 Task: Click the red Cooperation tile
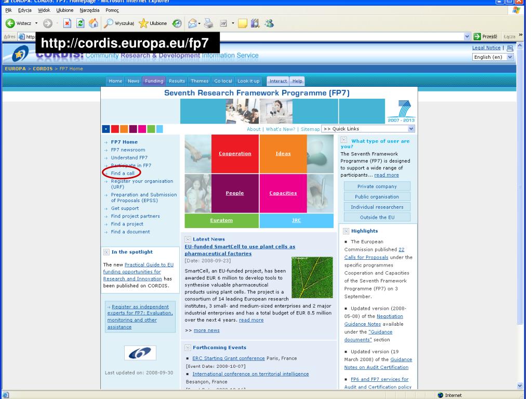point(235,154)
